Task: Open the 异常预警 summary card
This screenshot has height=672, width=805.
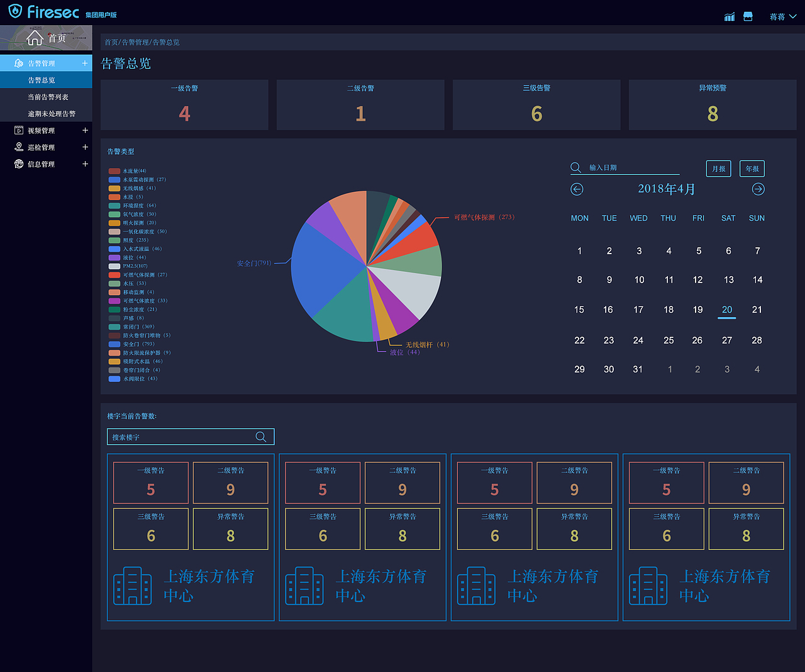Action: coord(713,104)
